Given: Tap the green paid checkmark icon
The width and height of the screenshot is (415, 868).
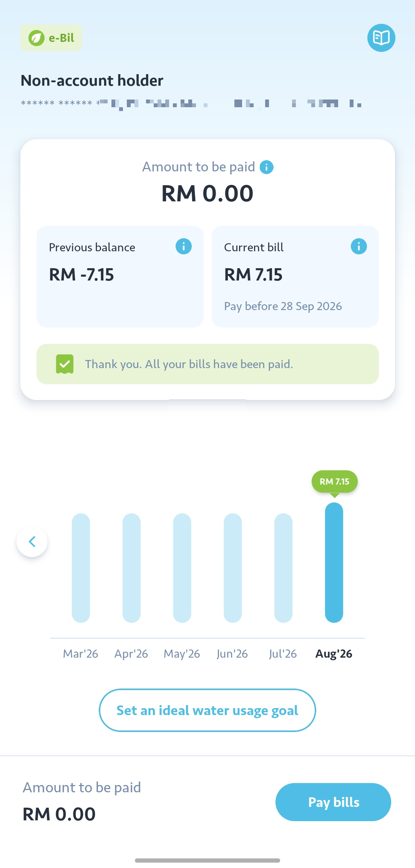Looking at the screenshot, I should pos(65,364).
